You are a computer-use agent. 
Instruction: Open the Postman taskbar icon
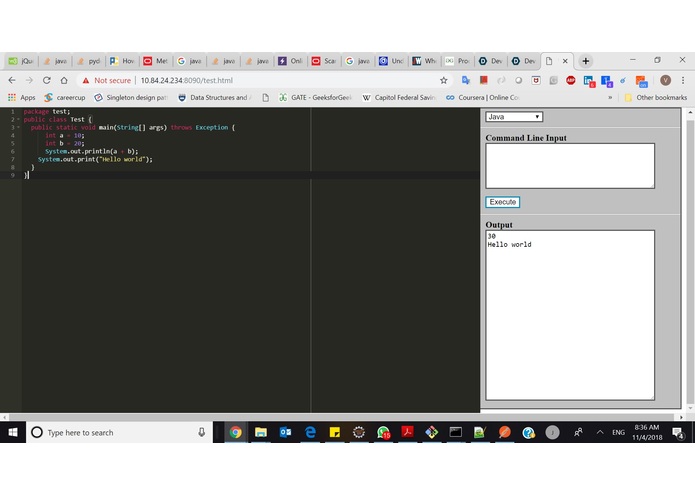coord(504,432)
